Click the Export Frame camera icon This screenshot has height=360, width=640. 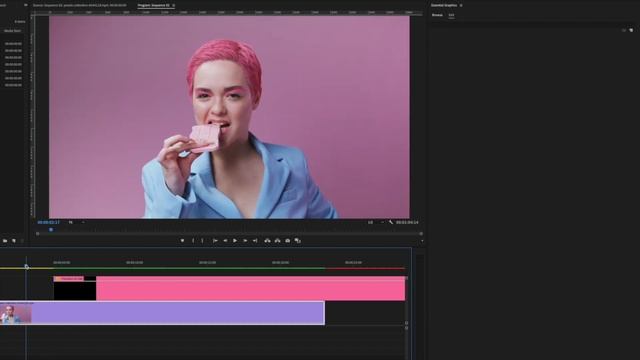pos(287,241)
